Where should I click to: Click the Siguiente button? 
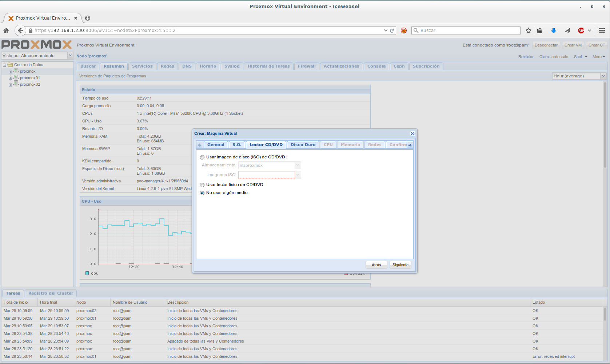click(400, 265)
